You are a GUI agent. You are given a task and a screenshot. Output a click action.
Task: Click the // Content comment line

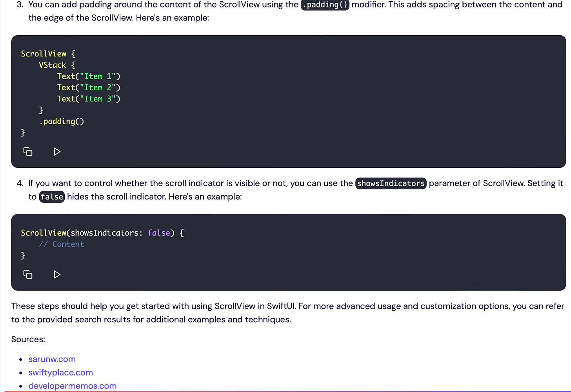61,244
